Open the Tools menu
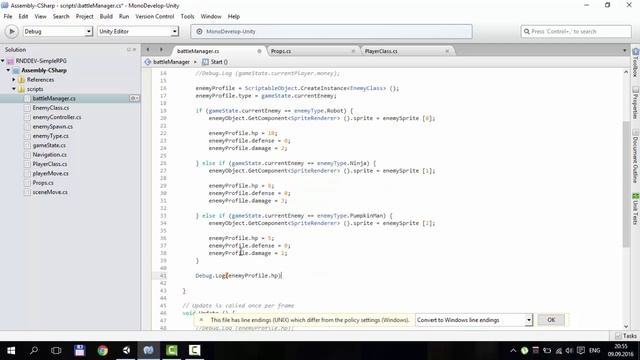Screen dimensions: 640x360 pos(187,16)
